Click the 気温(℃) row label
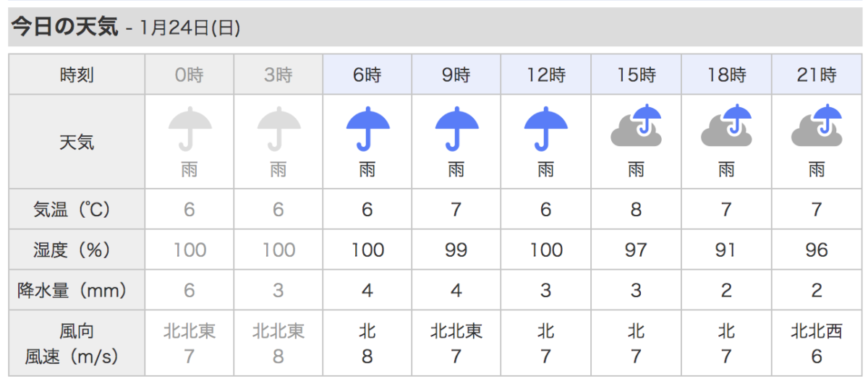This screenshot has width=868, height=384. pyautogui.click(x=77, y=210)
